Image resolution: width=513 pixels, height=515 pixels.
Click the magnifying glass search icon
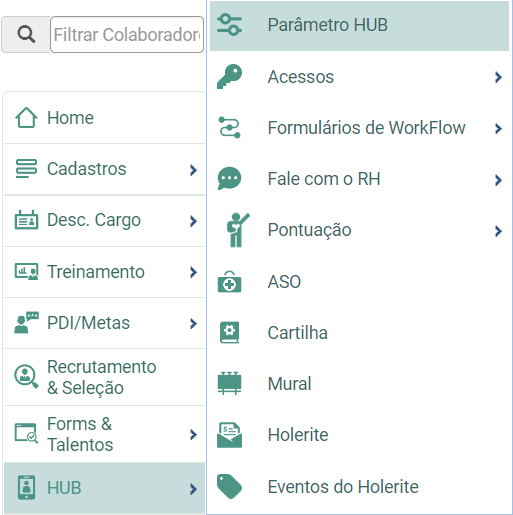(26, 34)
